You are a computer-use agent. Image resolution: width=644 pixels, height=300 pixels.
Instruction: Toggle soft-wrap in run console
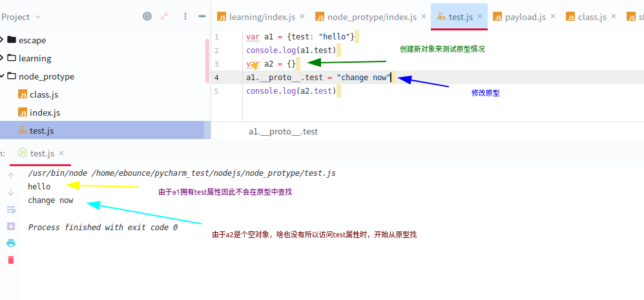pyautogui.click(x=10, y=209)
